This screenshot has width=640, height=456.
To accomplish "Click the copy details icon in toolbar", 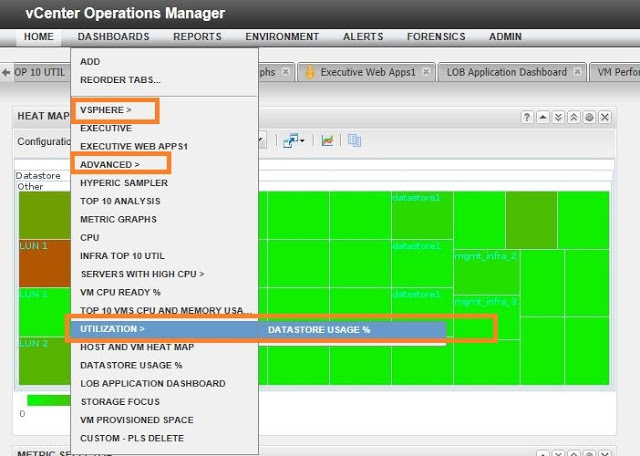I will click(x=354, y=141).
